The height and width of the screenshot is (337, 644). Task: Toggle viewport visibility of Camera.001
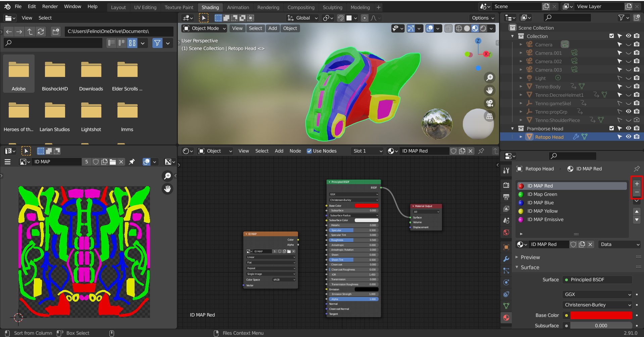(x=628, y=53)
